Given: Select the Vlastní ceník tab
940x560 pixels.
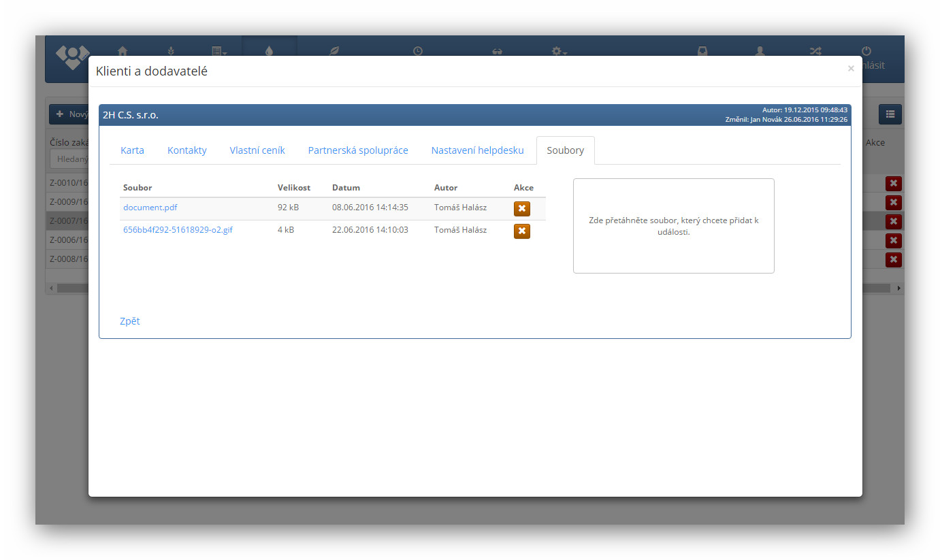Looking at the screenshot, I should click(x=257, y=150).
